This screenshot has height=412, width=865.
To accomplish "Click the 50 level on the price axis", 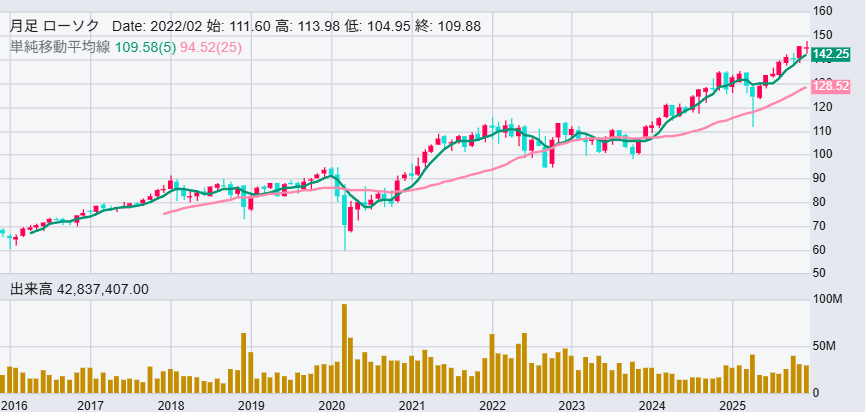I will point(821,273).
